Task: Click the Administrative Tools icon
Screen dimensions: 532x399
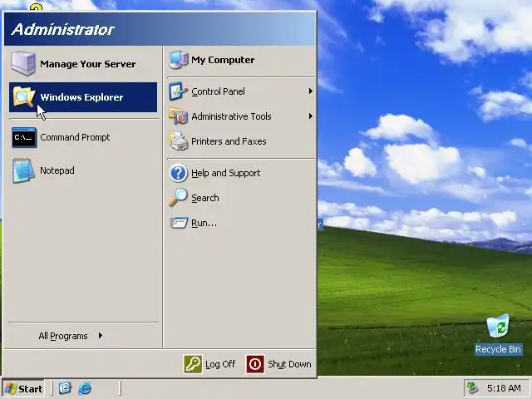Action: click(178, 116)
